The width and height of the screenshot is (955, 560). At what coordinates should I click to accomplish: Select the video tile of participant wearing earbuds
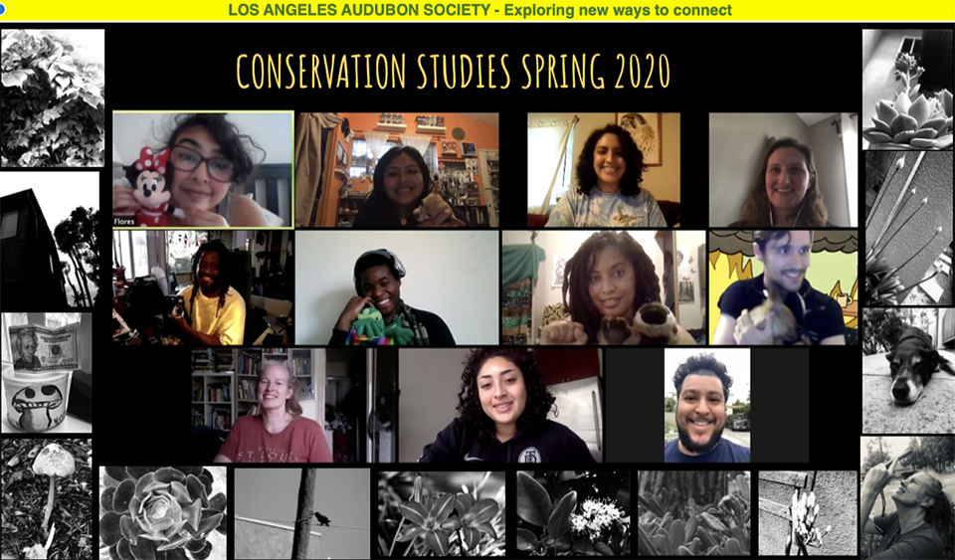tap(783, 170)
